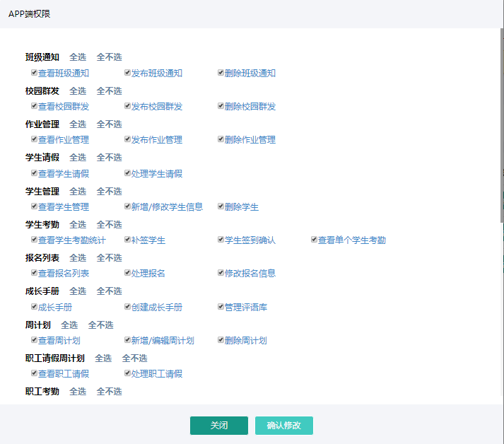Click 全不选 next to 作业管理
504x444 pixels.
point(110,124)
